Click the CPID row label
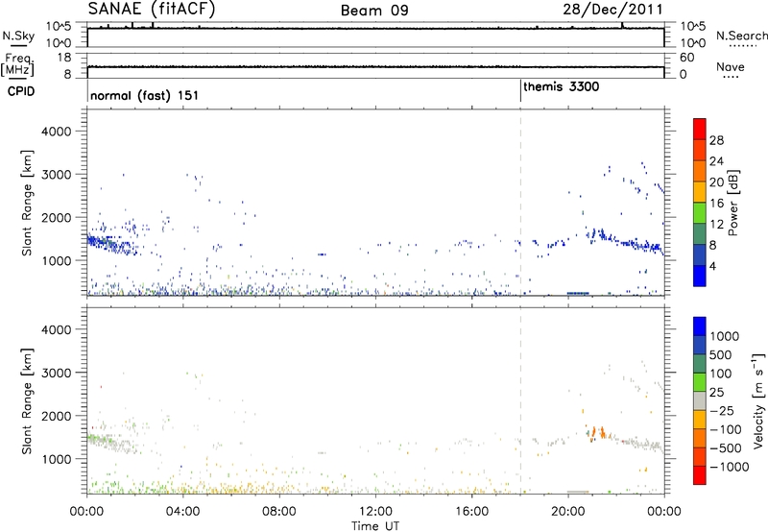Image resolution: width=768 pixels, height=532 pixels. click(20, 91)
